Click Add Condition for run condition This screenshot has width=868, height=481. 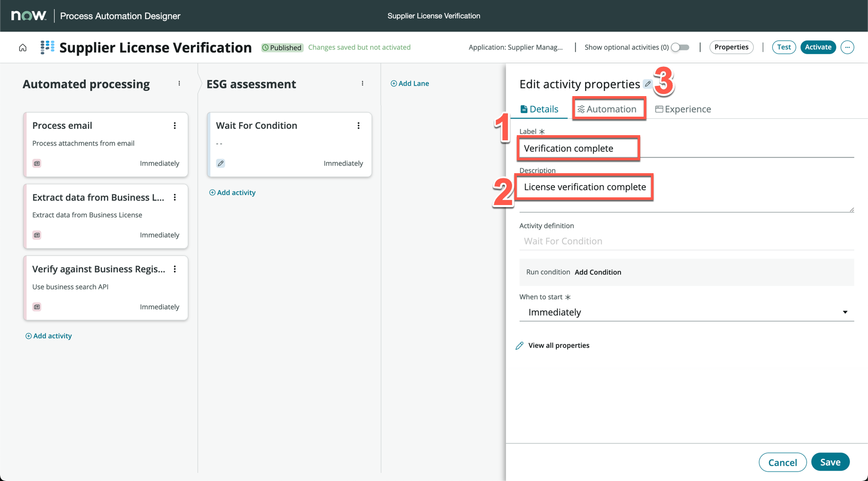pos(598,272)
